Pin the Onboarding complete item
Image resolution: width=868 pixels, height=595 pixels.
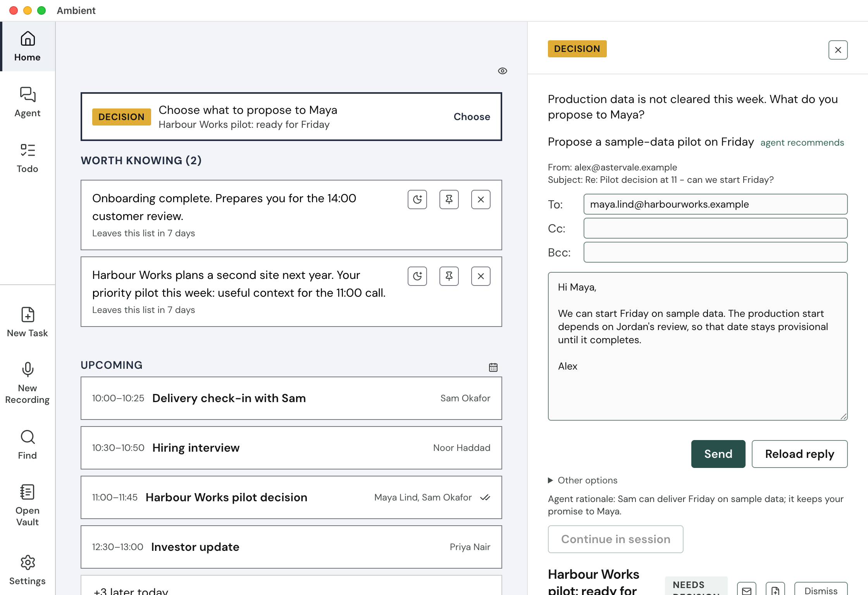(449, 199)
